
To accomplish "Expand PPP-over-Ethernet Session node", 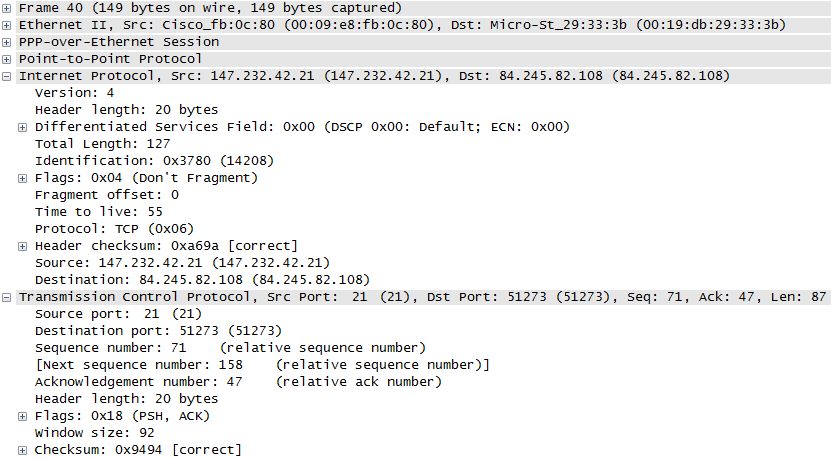I will coord(6,42).
